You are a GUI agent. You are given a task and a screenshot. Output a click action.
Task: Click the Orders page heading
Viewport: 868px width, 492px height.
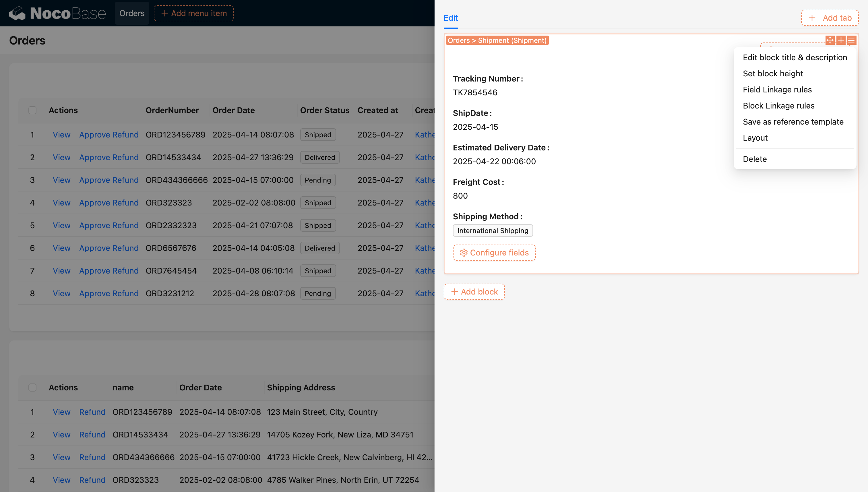point(27,40)
